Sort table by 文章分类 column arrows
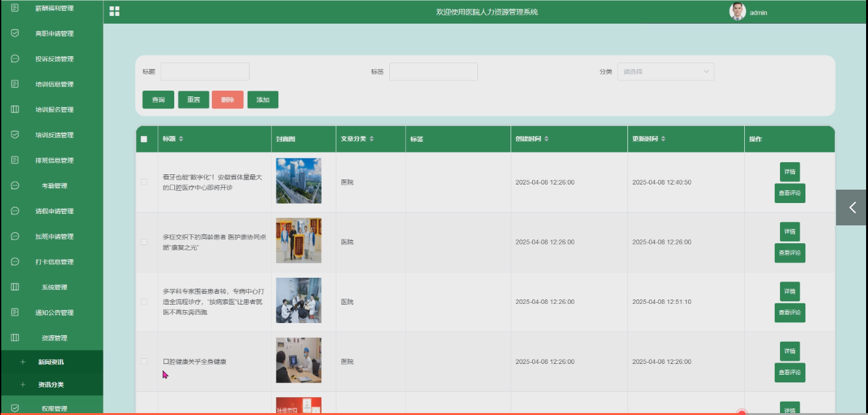The height and width of the screenshot is (415, 868). tap(371, 139)
